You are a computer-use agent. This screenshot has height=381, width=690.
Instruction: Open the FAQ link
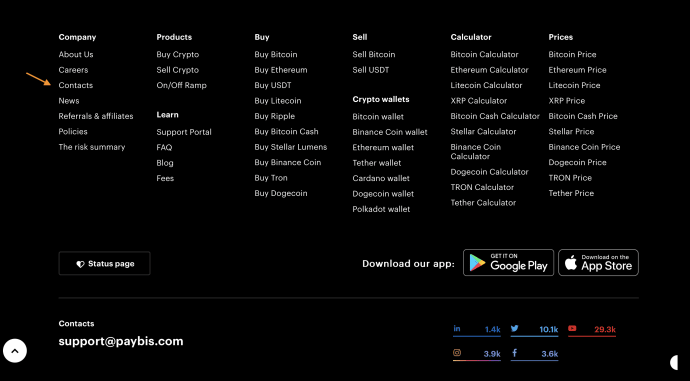coord(165,147)
